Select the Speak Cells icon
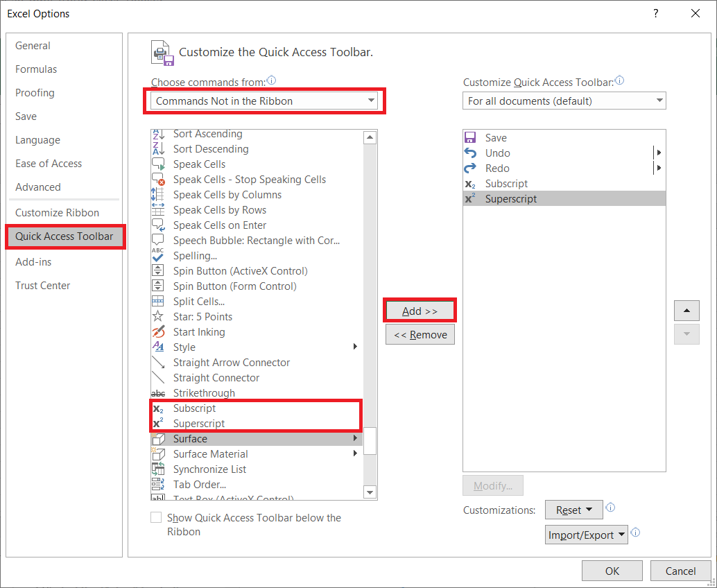Image resolution: width=717 pixels, height=588 pixels. (158, 164)
